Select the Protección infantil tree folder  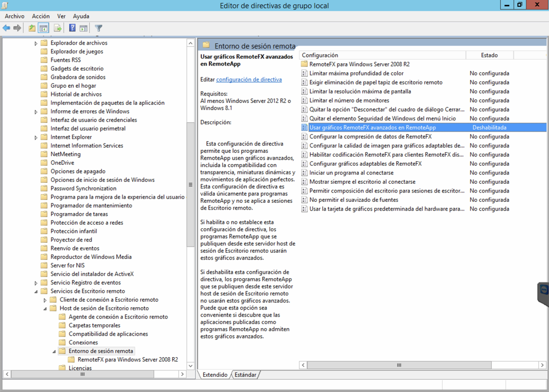click(74, 231)
